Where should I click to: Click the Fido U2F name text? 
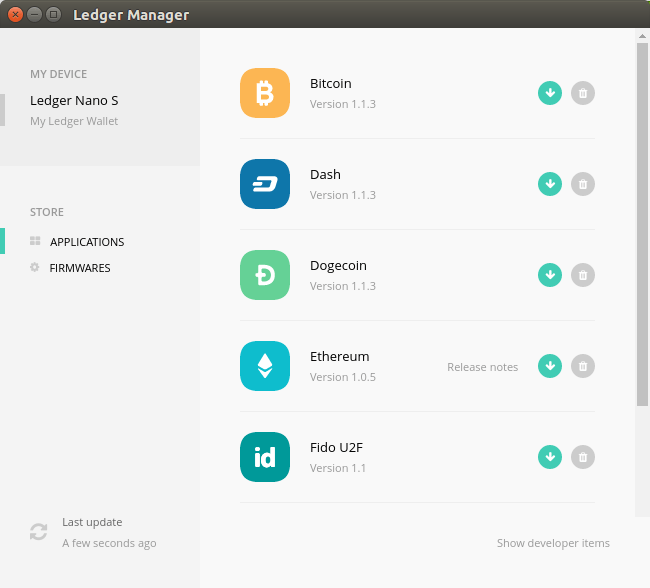coord(336,447)
